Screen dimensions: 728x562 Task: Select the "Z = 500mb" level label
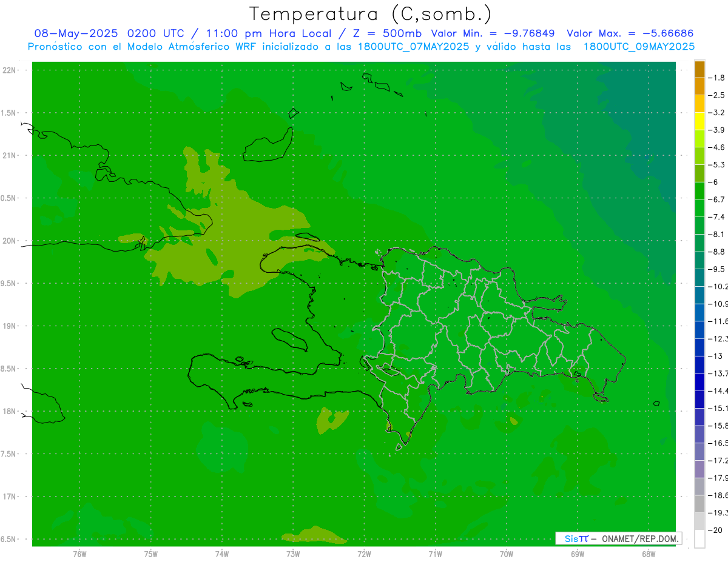(x=386, y=33)
